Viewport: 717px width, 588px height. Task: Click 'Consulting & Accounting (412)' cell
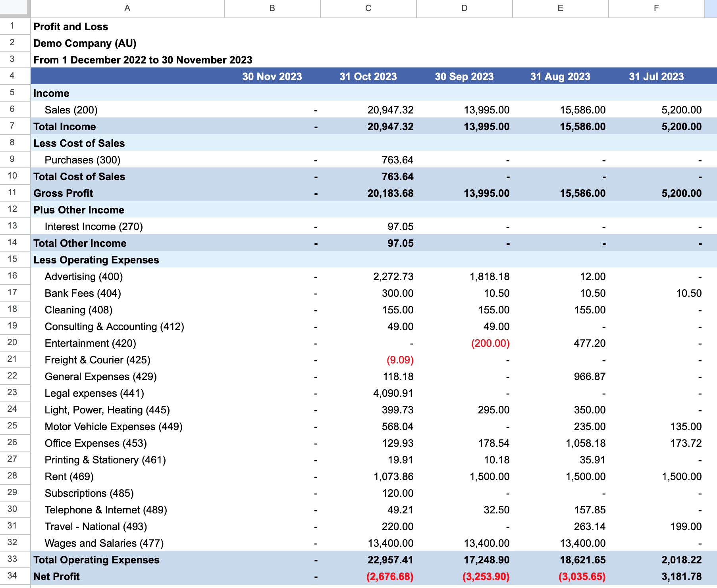[x=127, y=327]
